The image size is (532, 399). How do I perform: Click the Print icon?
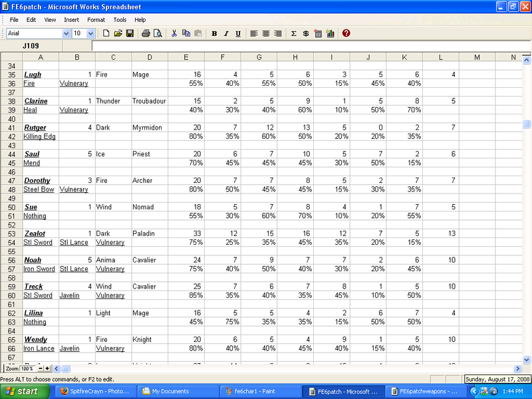(x=146, y=33)
